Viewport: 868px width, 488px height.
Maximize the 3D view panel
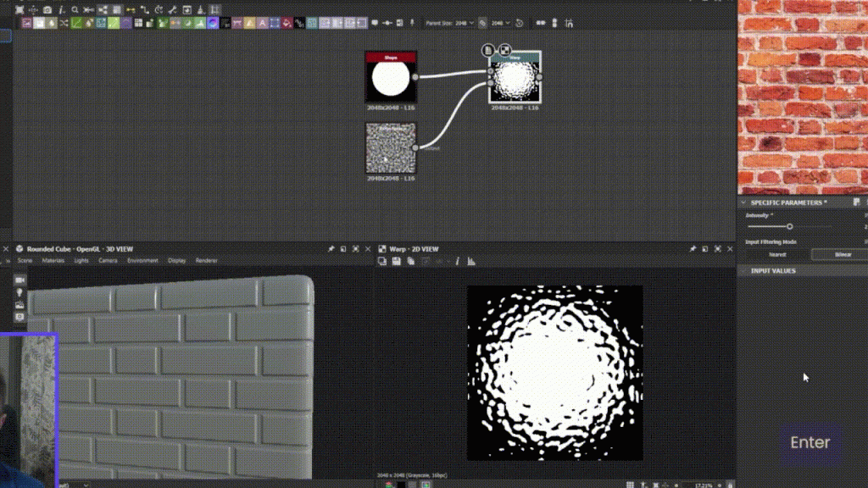355,249
